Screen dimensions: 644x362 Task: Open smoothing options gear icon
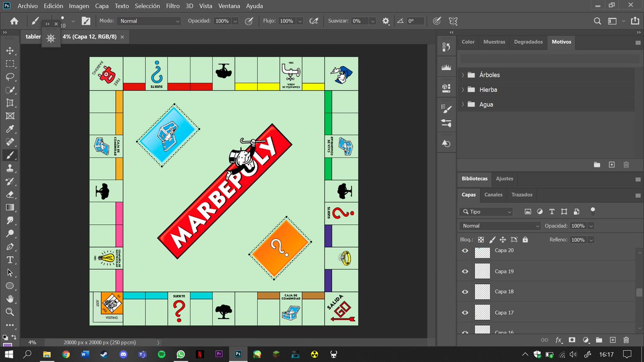[x=386, y=21]
